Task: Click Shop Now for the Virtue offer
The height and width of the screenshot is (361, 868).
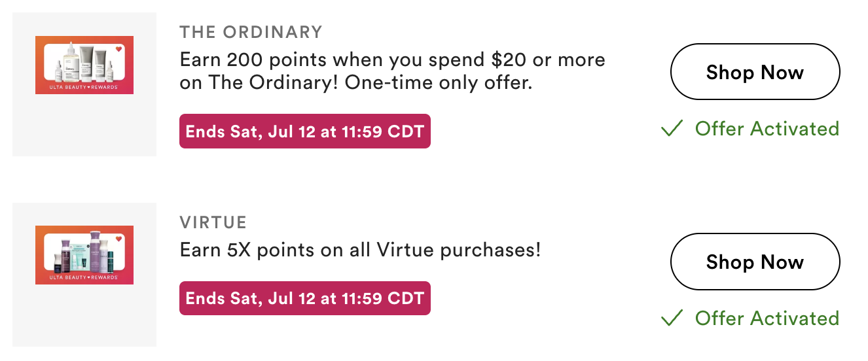Action: tap(755, 262)
